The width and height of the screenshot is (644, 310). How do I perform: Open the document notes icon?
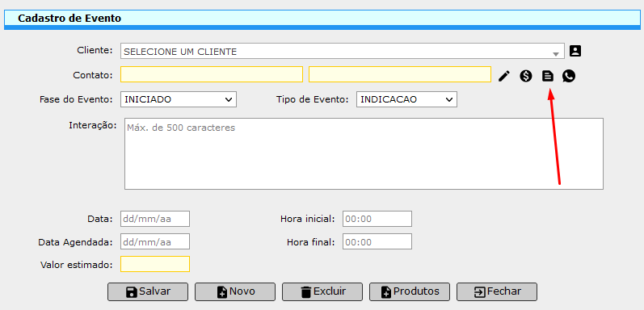(548, 76)
